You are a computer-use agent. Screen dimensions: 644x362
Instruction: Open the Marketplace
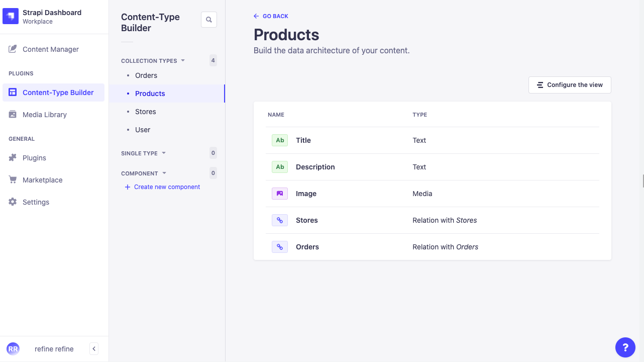(x=42, y=179)
